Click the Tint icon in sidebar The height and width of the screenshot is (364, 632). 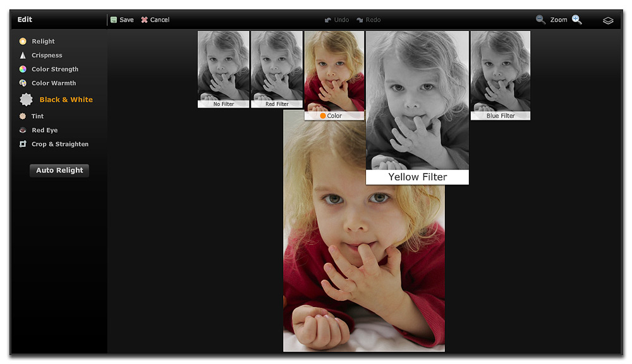(23, 116)
